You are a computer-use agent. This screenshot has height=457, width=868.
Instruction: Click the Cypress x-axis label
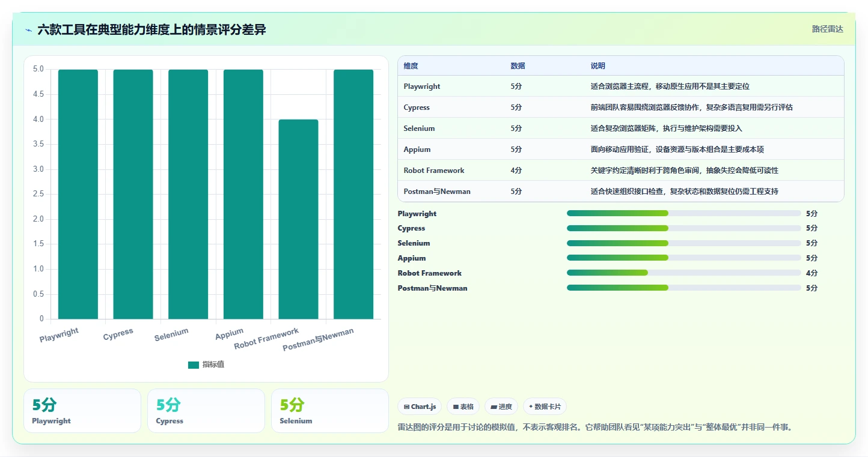(x=118, y=334)
